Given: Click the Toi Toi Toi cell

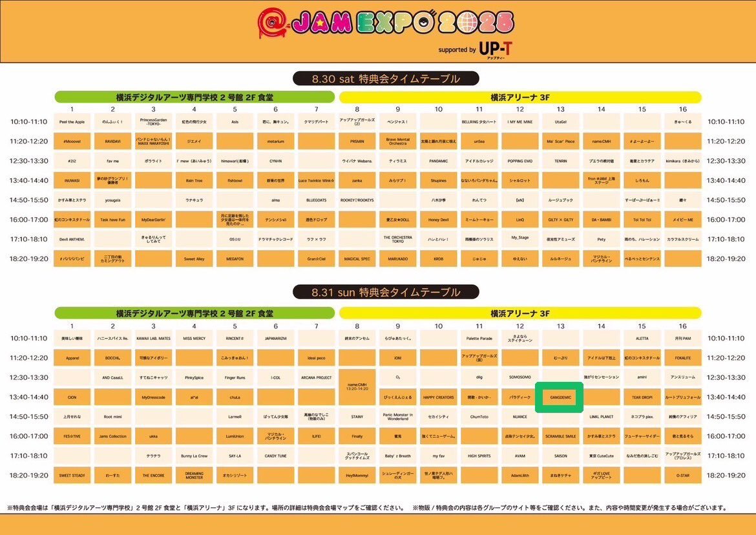Looking at the screenshot, I should 642,220.
